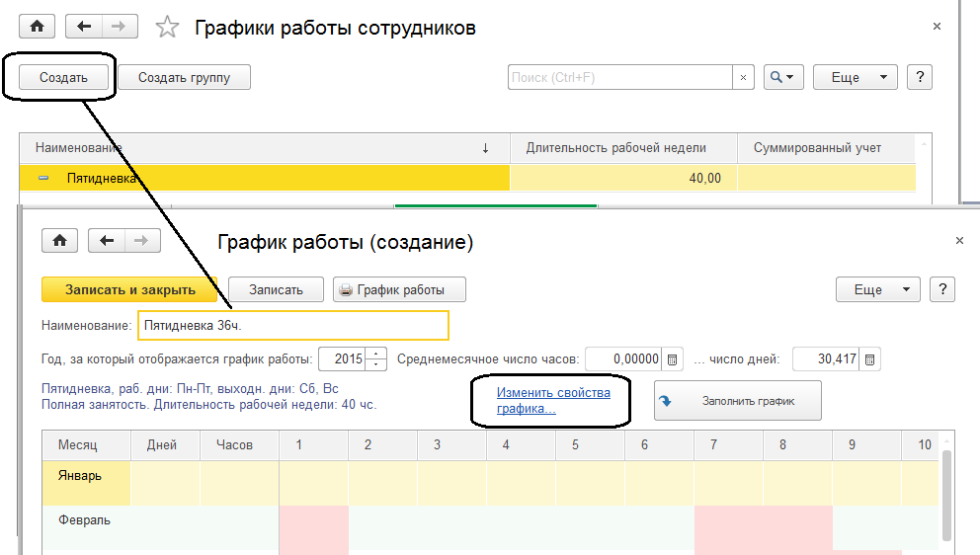Open the magnifier search dropdown

pyautogui.click(x=783, y=77)
